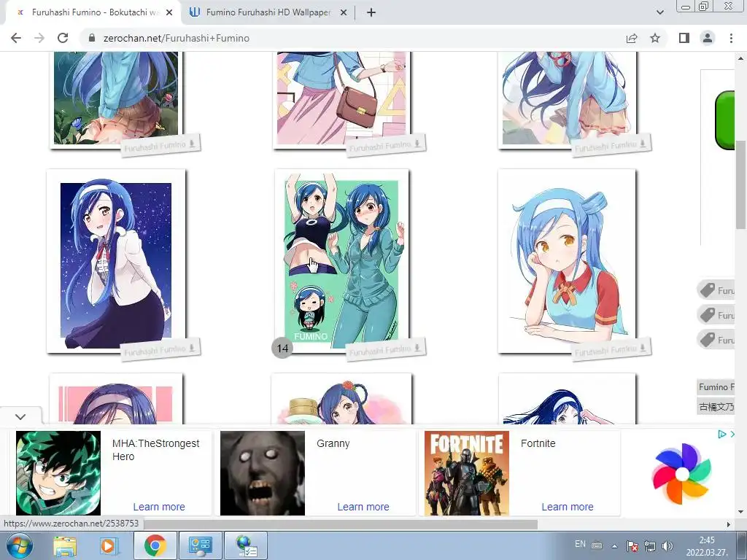747x560 pixels.
Task: Click the colorful pinwheel ad logo
Action: [x=682, y=473]
